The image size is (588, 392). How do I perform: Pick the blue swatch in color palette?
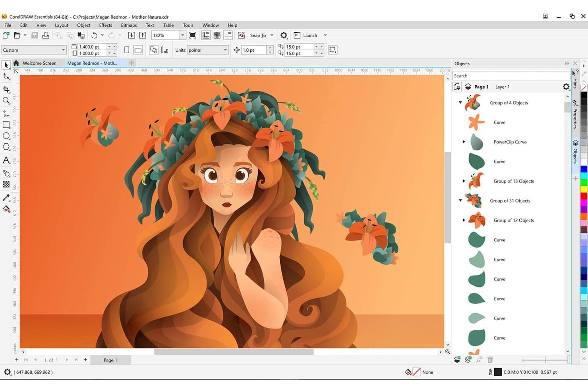(584, 169)
